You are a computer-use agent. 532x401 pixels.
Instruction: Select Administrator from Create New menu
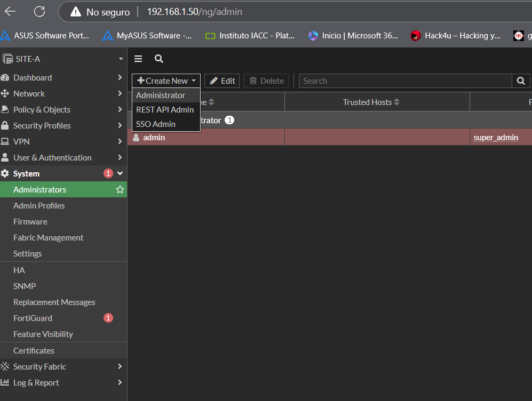(161, 95)
